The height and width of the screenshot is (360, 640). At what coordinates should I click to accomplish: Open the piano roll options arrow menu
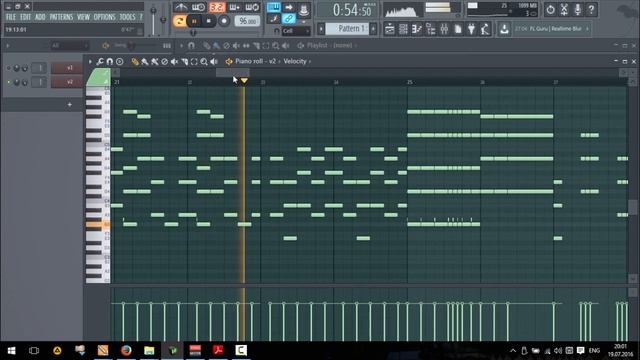(90, 62)
